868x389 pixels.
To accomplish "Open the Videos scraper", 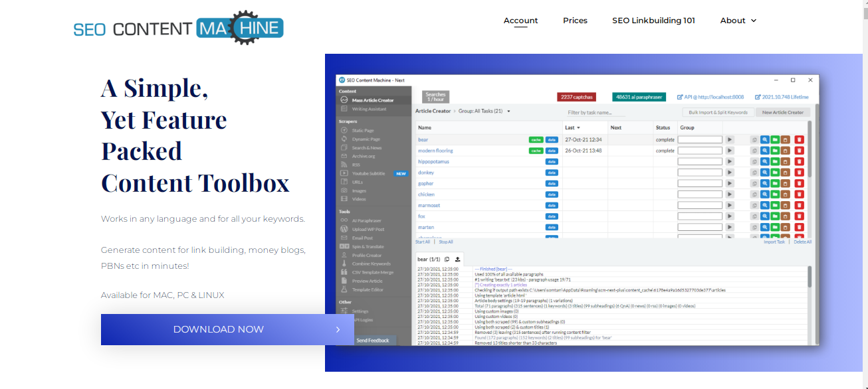I will pyautogui.click(x=359, y=199).
